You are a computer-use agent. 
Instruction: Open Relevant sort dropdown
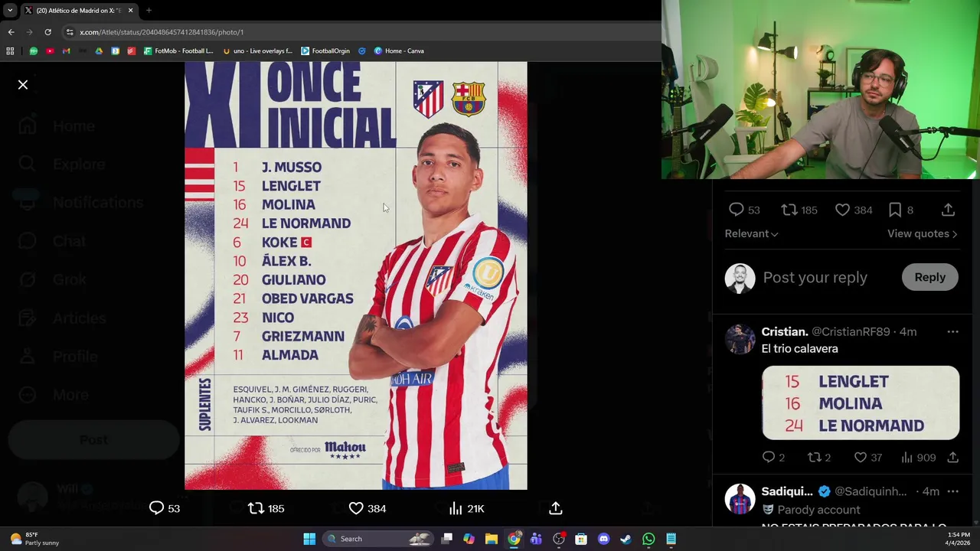coord(751,234)
